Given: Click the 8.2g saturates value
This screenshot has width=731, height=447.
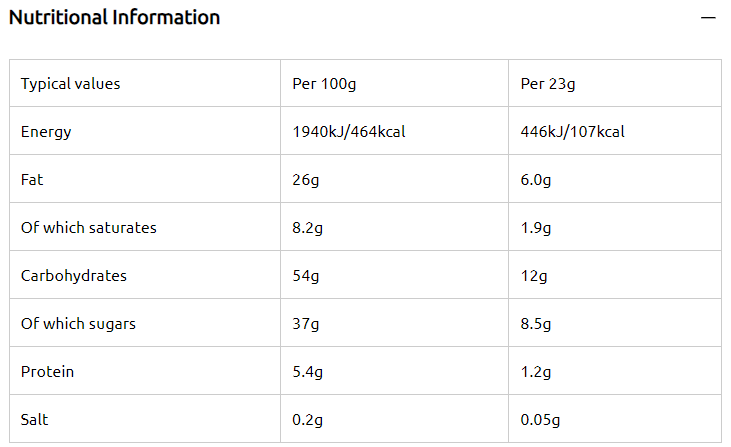Looking at the screenshot, I should coord(307,228).
